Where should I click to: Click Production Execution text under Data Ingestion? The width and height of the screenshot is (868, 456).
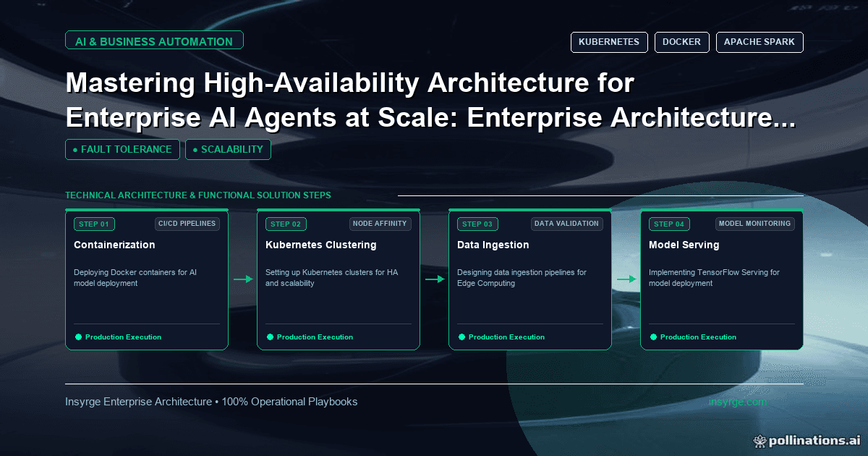point(506,337)
